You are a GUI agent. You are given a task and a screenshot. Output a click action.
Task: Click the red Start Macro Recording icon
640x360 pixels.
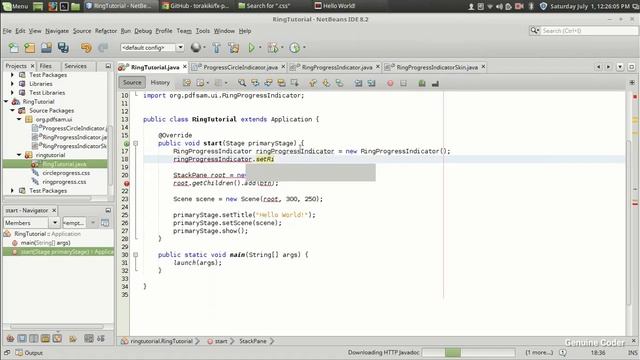coord(390,83)
